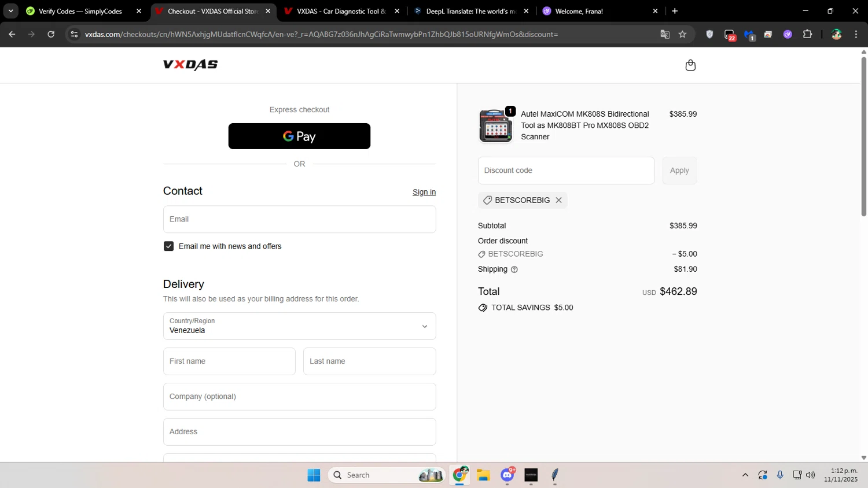Image resolution: width=868 pixels, height=488 pixels.
Task: Open File Explorer from the taskbar
Action: (483, 475)
